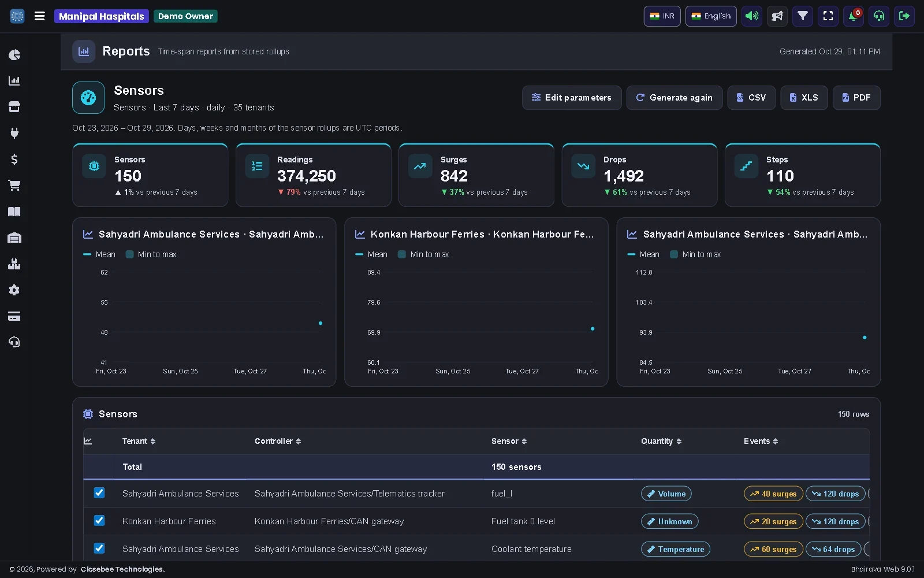Sort table by Tenant column
The height and width of the screenshot is (578, 924).
pyautogui.click(x=139, y=441)
